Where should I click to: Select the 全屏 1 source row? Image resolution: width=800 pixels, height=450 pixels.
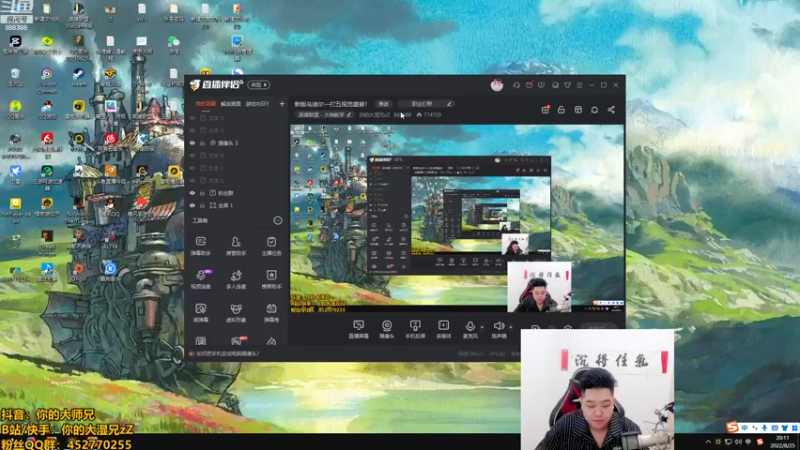(x=235, y=206)
